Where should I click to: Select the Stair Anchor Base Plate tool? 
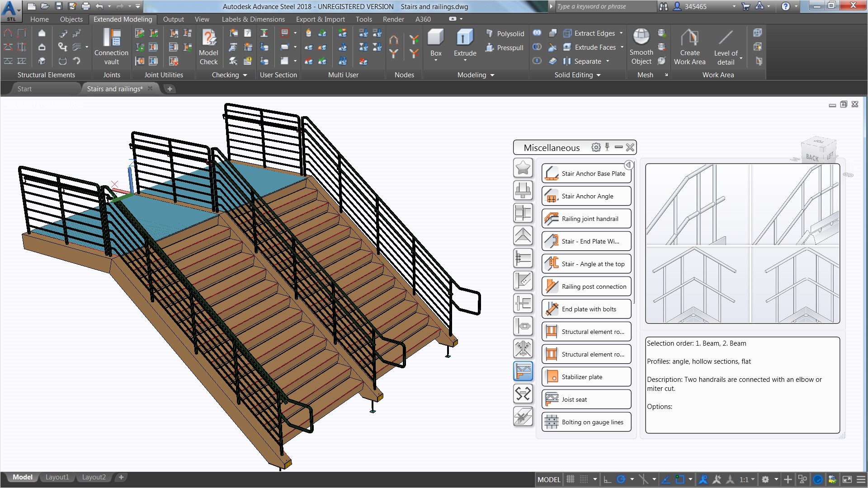[x=586, y=173]
